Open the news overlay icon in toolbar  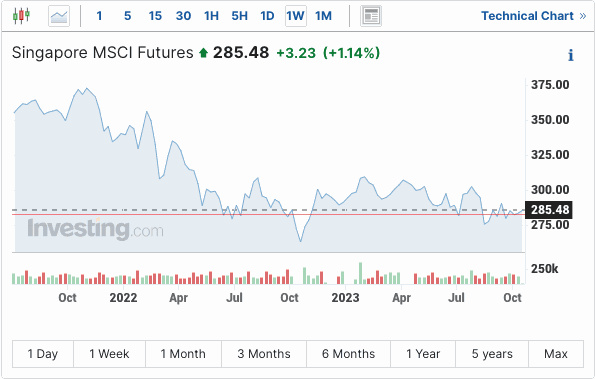click(371, 16)
